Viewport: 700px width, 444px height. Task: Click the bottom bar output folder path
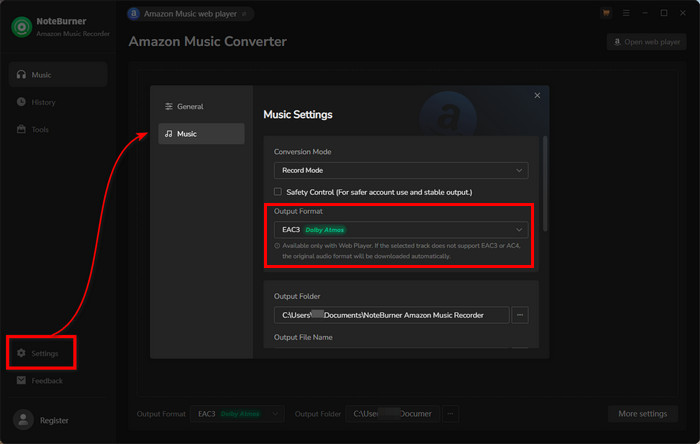392,414
